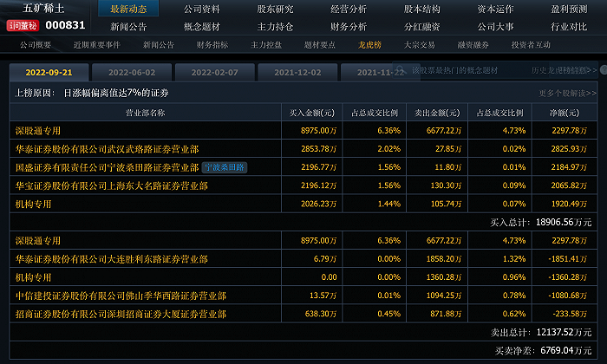The width and height of the screenshot is (607, 364).
Task: Open the 最新动态 menu
Action: click(128, 9)
